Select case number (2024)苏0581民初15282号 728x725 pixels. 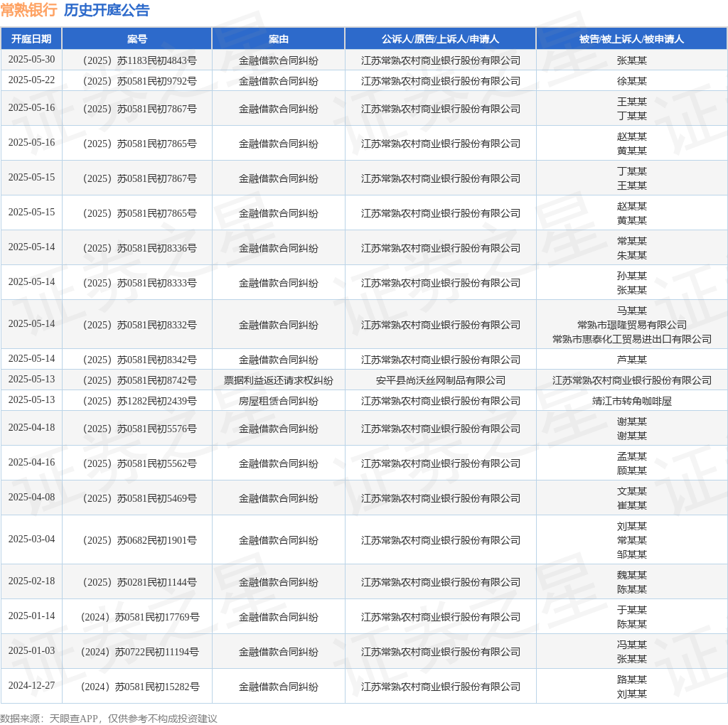tap(140, 687)
